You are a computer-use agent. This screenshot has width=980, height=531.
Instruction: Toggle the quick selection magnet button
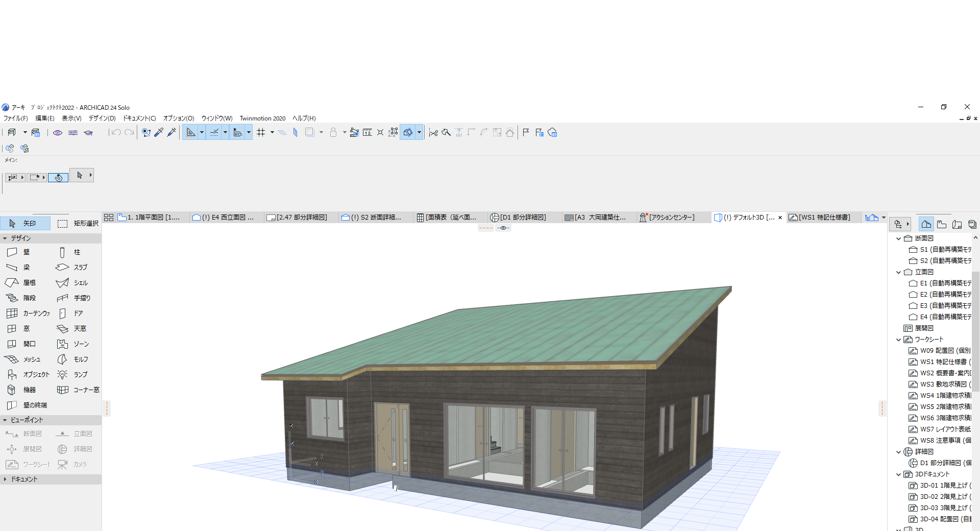pos(58,178)
